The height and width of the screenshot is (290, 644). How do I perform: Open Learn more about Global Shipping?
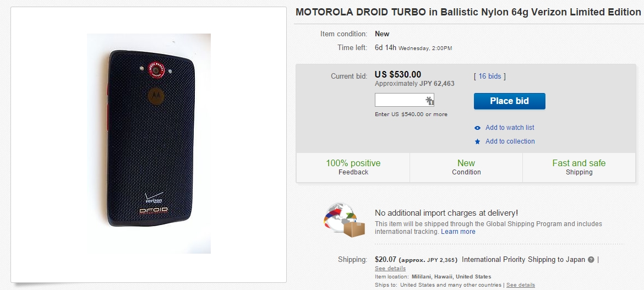[x=458, y=232]
